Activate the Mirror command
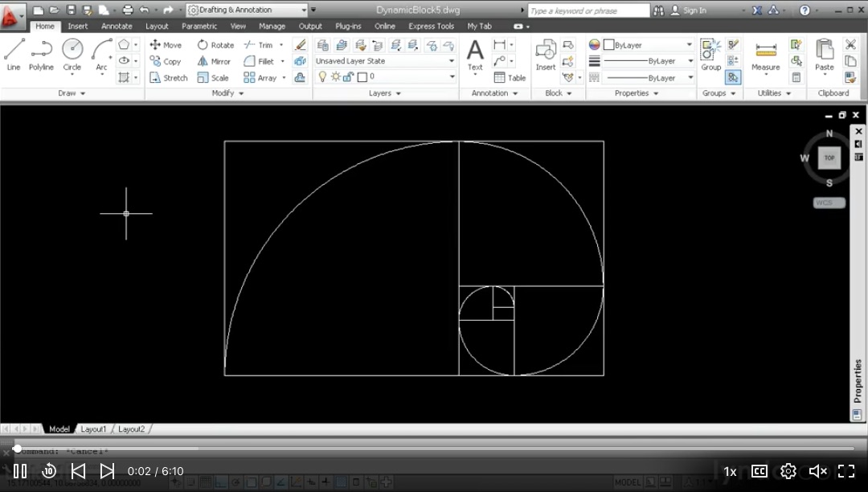The image size is (868, 492). (x=214, y=61)
